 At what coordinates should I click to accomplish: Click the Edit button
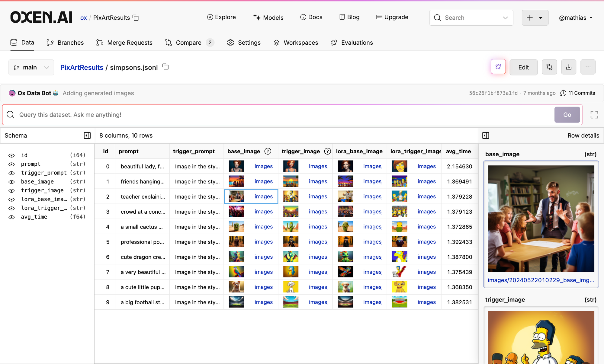[x=523, y=67]
